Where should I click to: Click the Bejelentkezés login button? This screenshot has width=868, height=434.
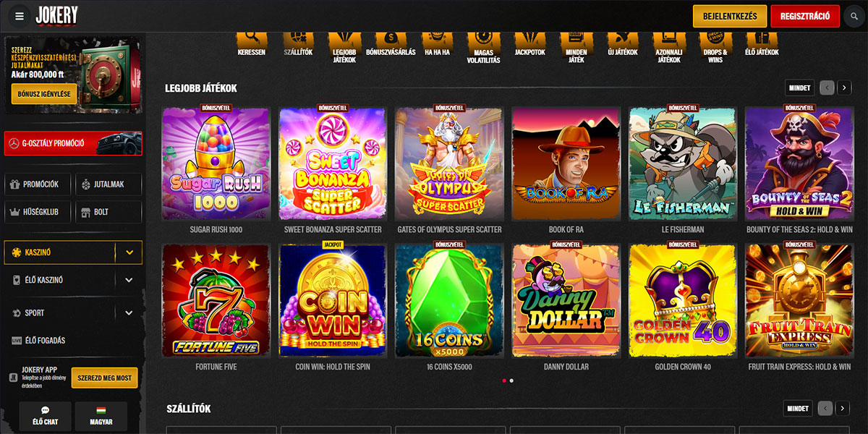click(x=730, y=16)
